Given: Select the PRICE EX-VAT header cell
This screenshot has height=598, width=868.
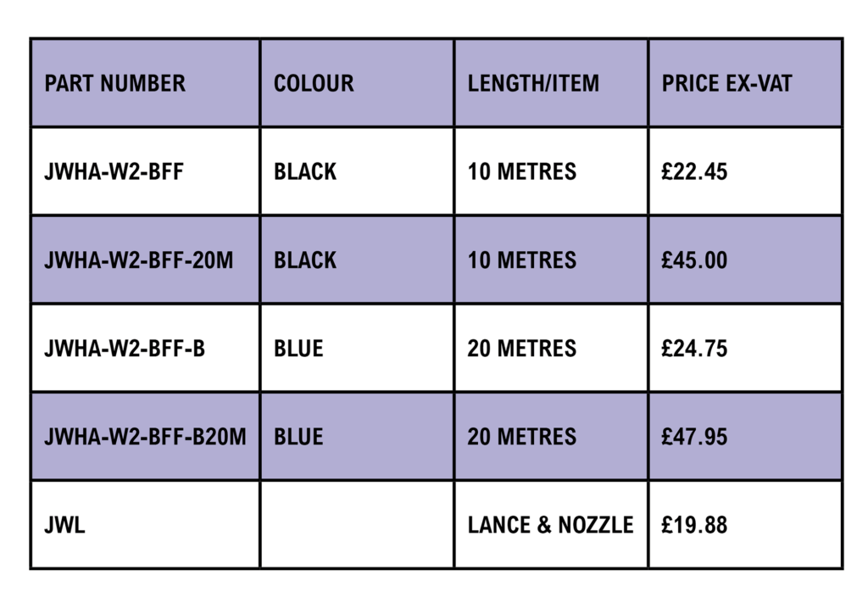Looking at the screenshot, I should click(726, 83).
